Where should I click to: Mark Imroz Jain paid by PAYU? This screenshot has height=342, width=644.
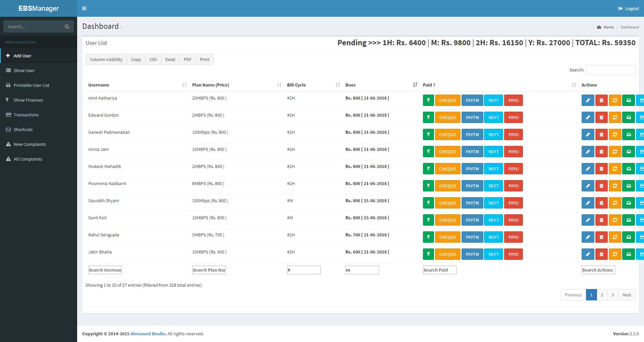[513, 152]
